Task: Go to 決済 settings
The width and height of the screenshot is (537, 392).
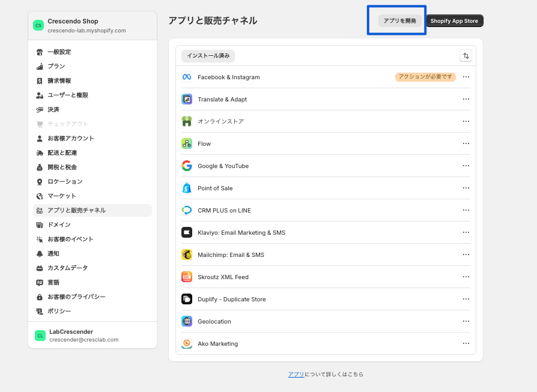Action: point(53,110)
